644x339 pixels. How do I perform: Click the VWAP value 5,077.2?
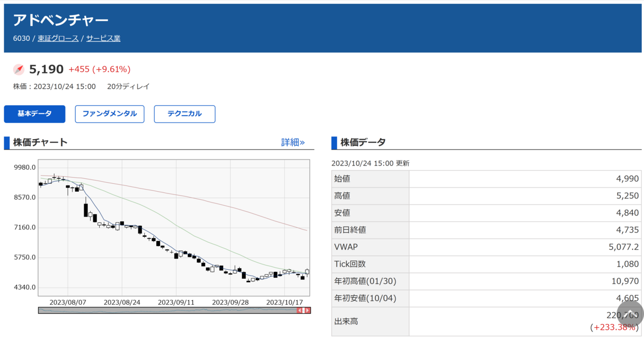point(624,247)
